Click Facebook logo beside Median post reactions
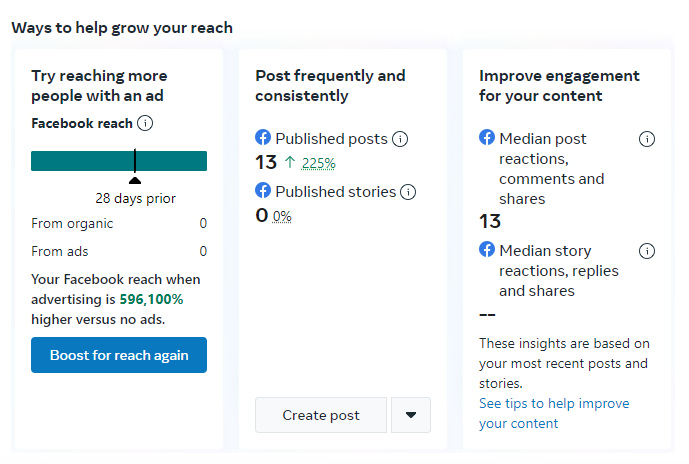Image resolution: width=689 pixels, height=464 pixels. pyautogui.click(x=487, y=138)
